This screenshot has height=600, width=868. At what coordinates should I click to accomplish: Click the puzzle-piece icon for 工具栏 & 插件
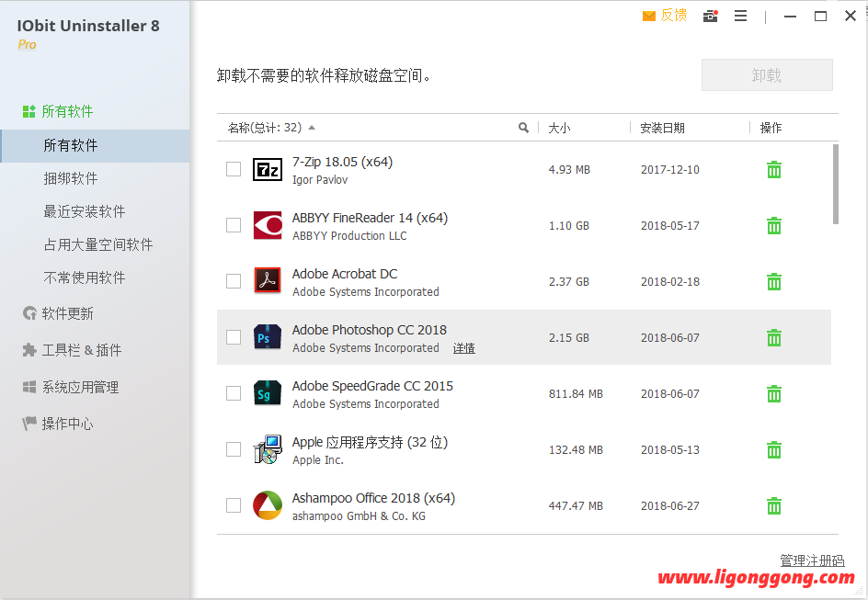[29, 350]
